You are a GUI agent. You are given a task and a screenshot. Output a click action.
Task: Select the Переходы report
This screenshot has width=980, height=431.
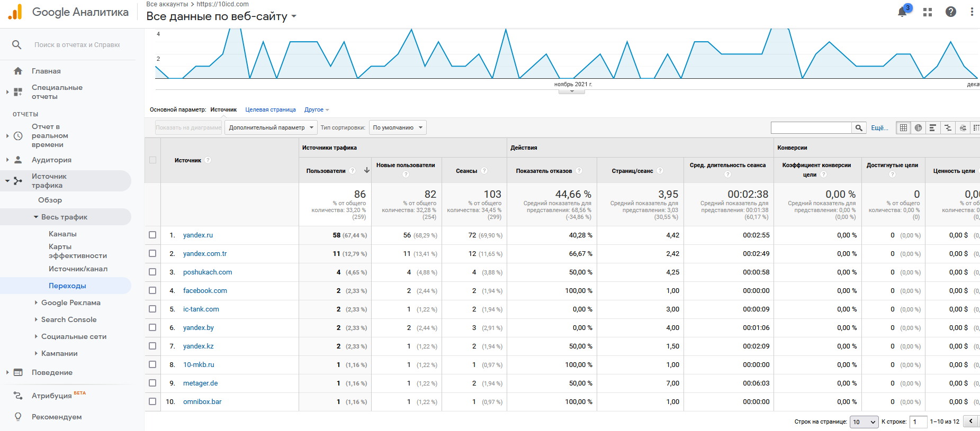tap(67, 286)
